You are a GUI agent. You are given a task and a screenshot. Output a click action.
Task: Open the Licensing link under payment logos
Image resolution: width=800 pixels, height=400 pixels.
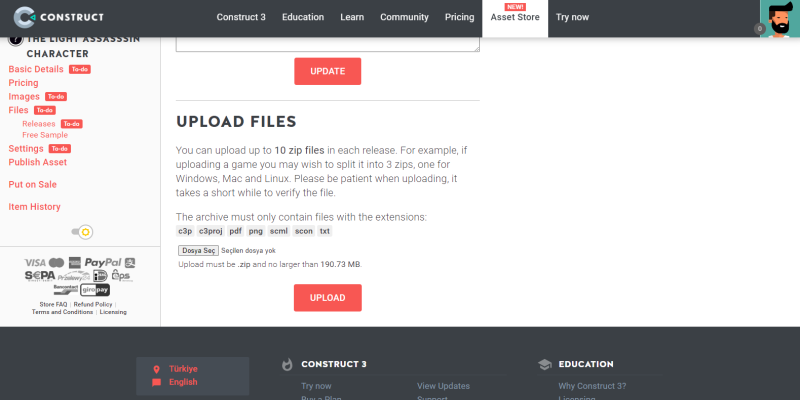coord(113,312)
